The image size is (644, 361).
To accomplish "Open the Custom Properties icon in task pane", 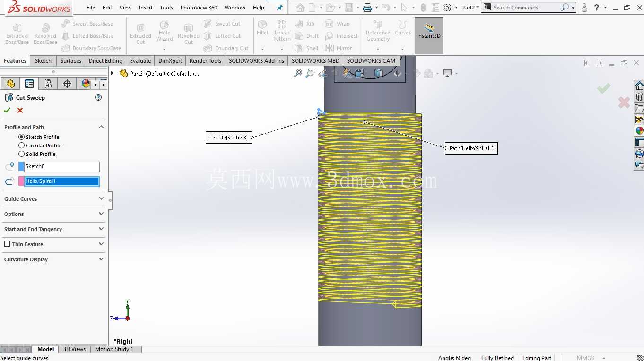I will pyautogui.click(x=639, y=142).
